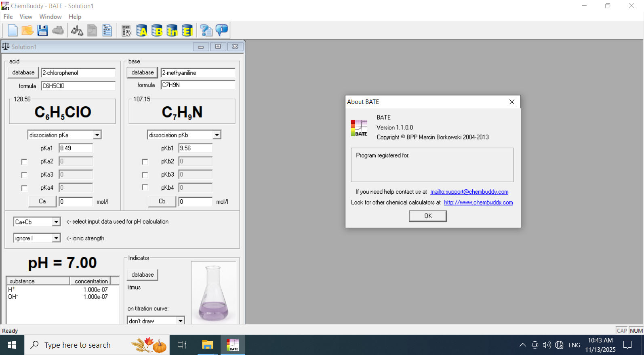Follow the mailto:support@chembuddy.com link

point(469,192)
